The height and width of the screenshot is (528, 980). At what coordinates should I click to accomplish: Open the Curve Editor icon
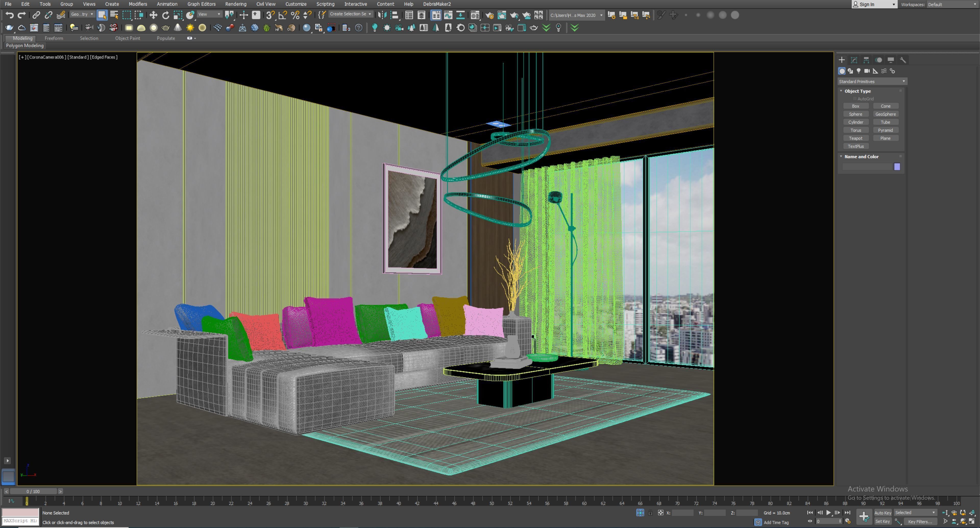[448, 15]
